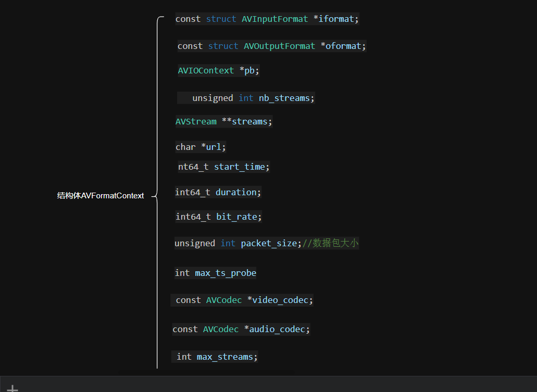Select the AVInputFormat *iformat node
537x392 pixels.
pyautogui.click(x=267, y=19)
